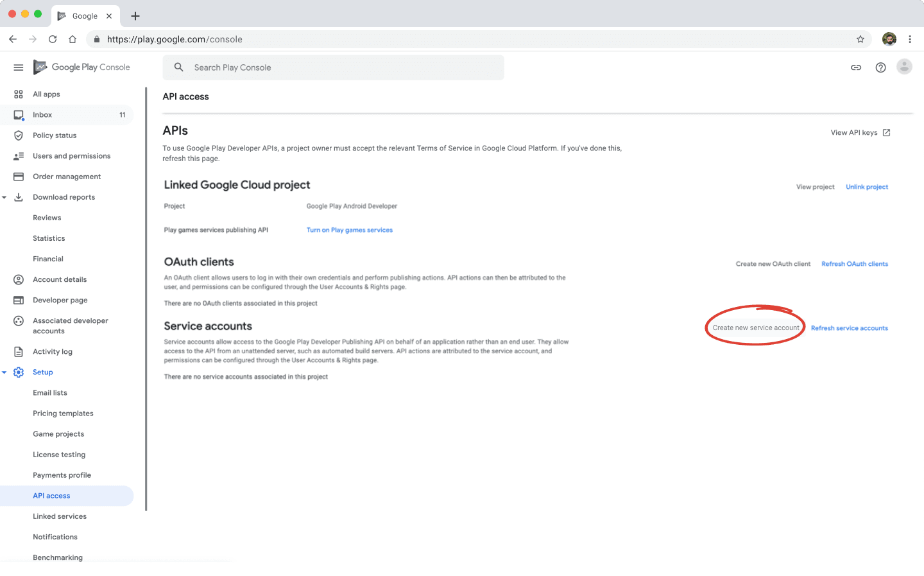The height and width of the screenshot is (576, 924).
Task: Click the Activity log document icon
Action: [x=19, y=352]
